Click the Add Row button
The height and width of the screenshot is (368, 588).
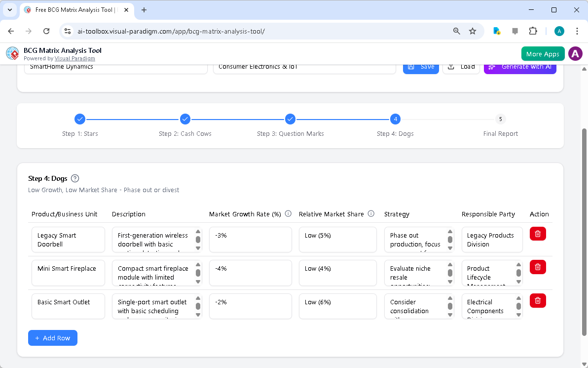(x=52, y=338)
